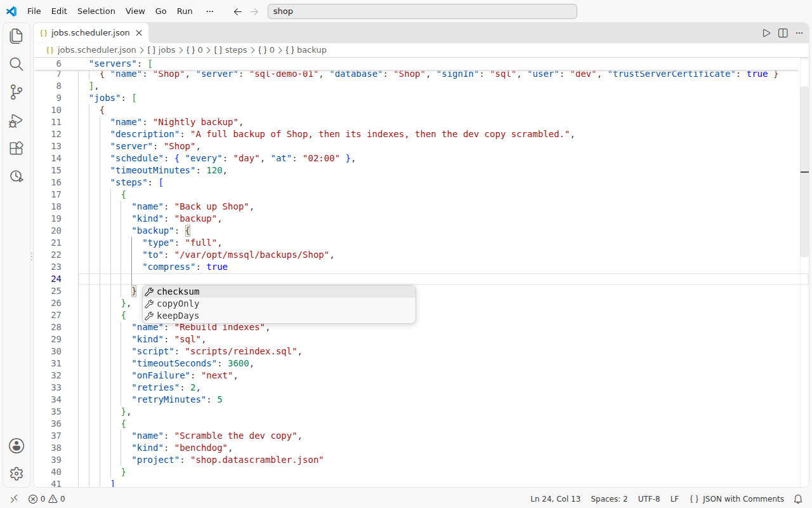812x508 pixels.
Task: Open the steps breadcrumb dropdown
Action: tap(230, 50)
